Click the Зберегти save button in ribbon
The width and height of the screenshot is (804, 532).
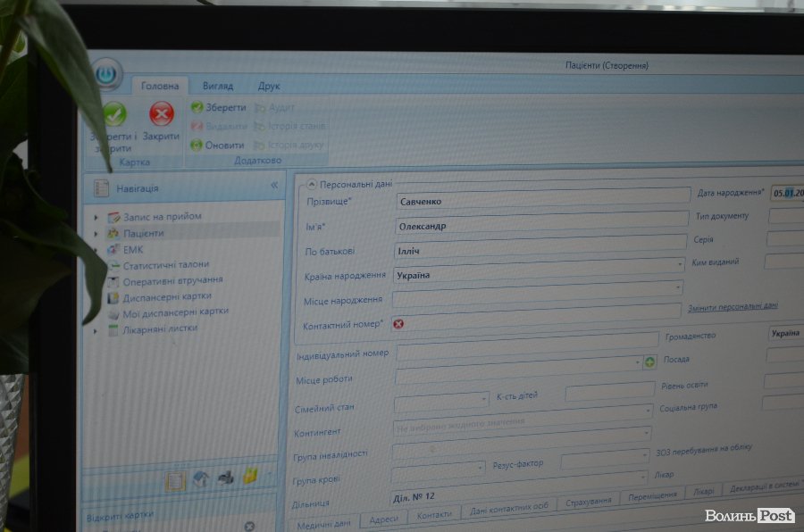tap(219, 107)
